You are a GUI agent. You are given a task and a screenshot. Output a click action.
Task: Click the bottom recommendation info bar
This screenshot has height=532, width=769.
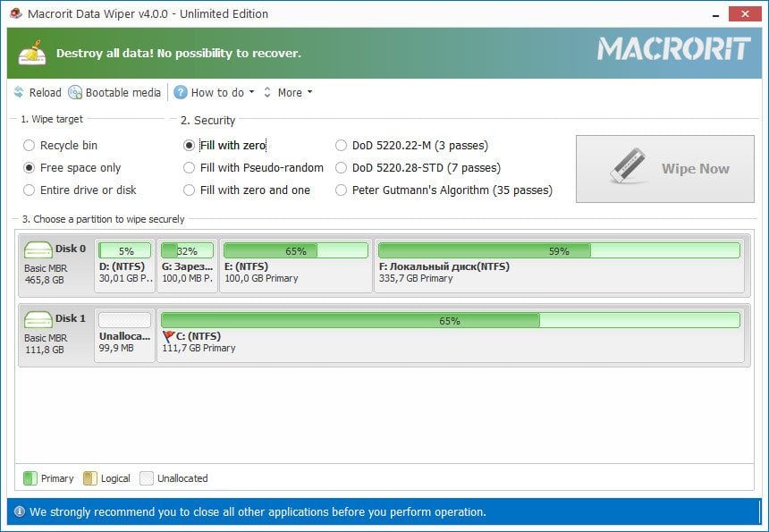click(x=384, y=511)
